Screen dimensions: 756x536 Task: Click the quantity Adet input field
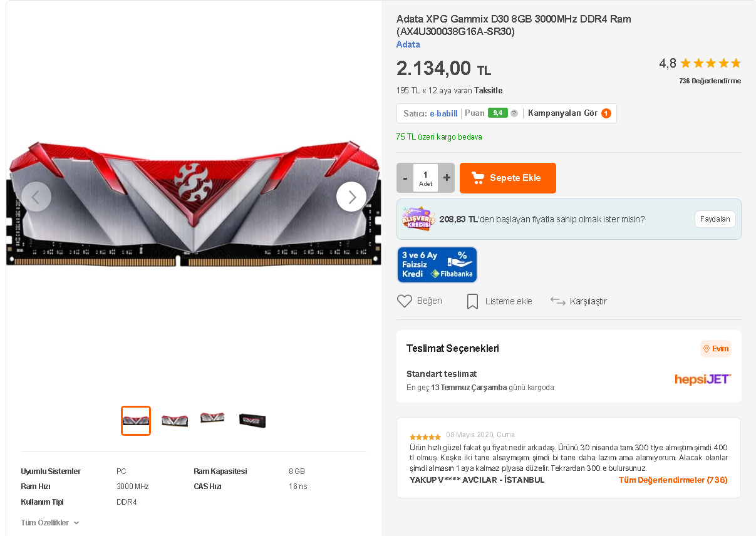click(426, 178)
